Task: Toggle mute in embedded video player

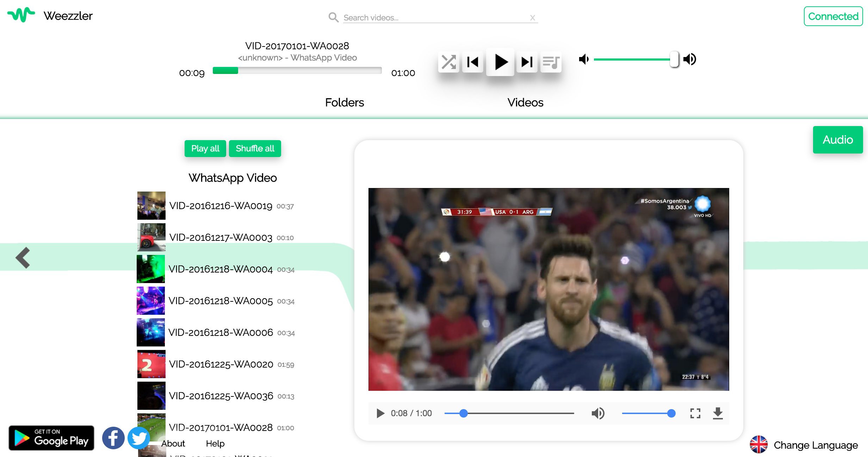Action: pos(598,413)
